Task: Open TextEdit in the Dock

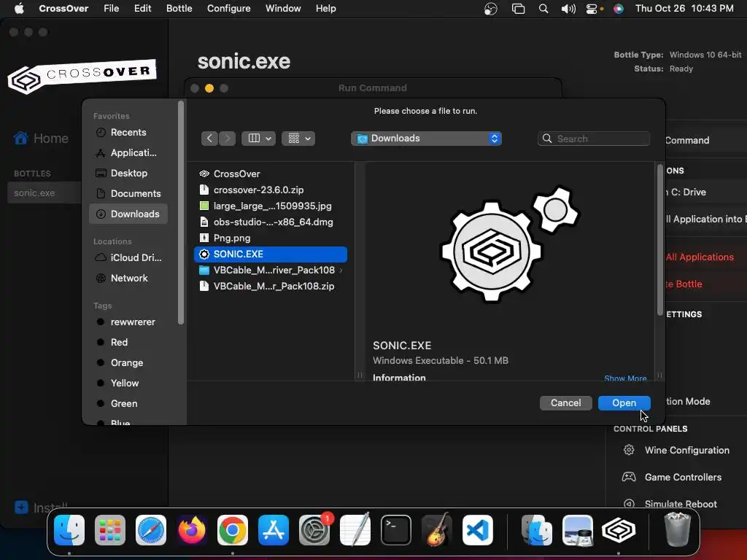Action: tap(355, 530)
